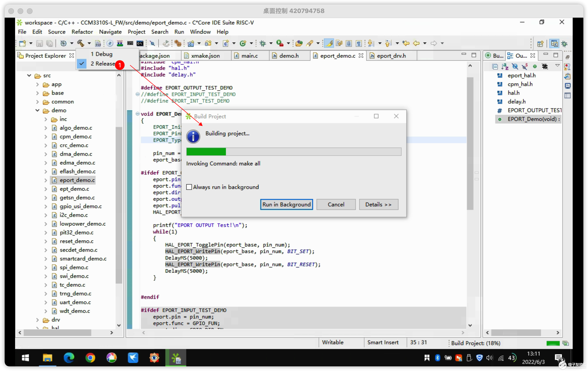
Task: Enable Always run in background checkbox
Action: (189, 187)
